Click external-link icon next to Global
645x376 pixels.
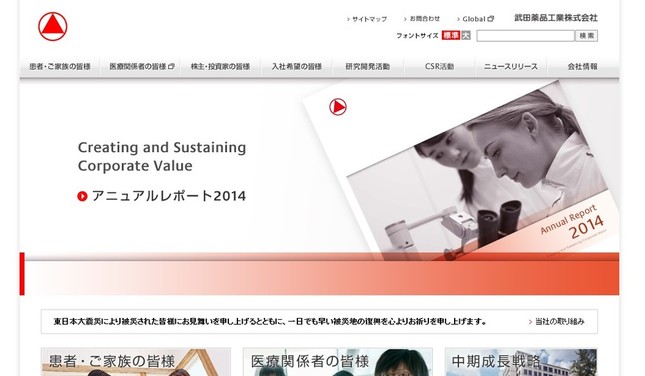[x=491, y=19]
